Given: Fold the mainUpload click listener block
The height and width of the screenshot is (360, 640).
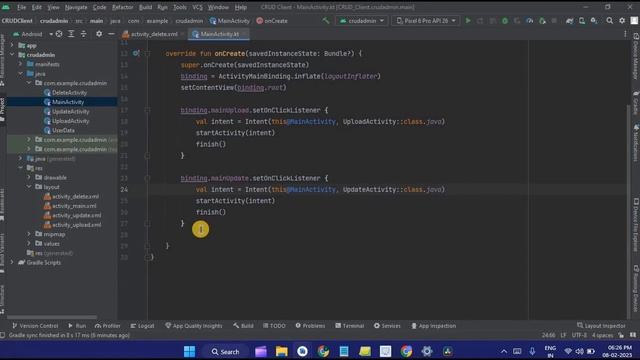Looking at the screenshot, I should (x=148, y=110).
